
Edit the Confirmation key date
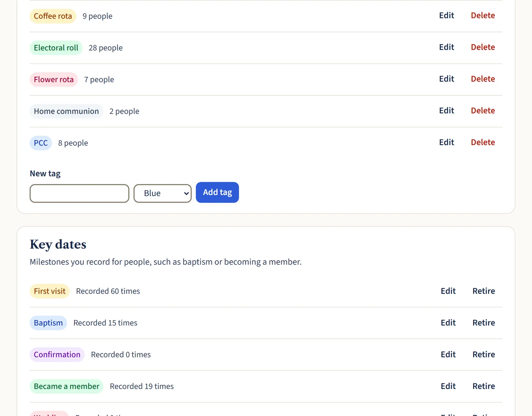448,354
